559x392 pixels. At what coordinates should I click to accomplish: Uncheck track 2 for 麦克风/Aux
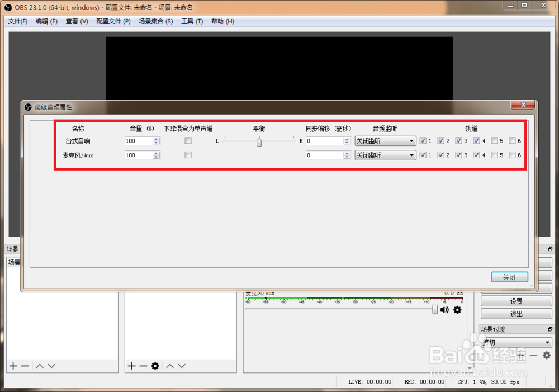(x=440, y=155)
